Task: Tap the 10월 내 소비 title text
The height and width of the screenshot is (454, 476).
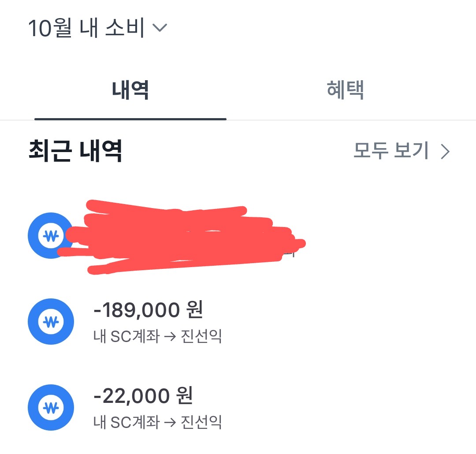Action: coord(86,28)
